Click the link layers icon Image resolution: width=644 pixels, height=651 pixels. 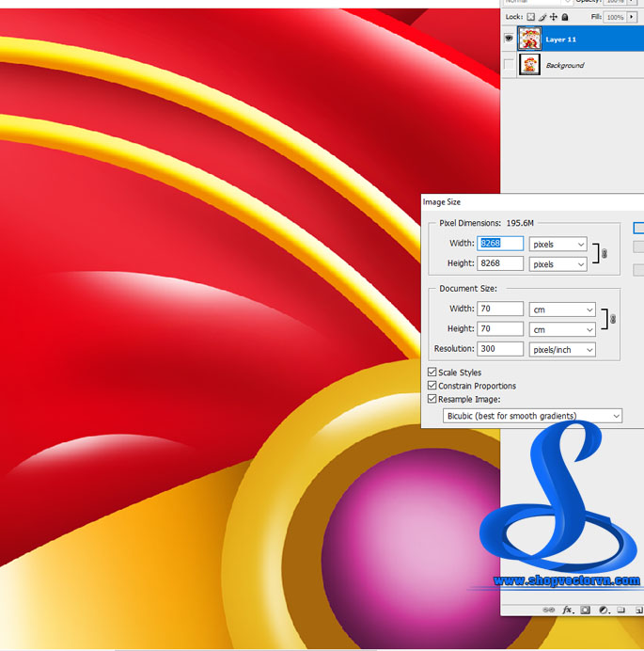[548, 610]
